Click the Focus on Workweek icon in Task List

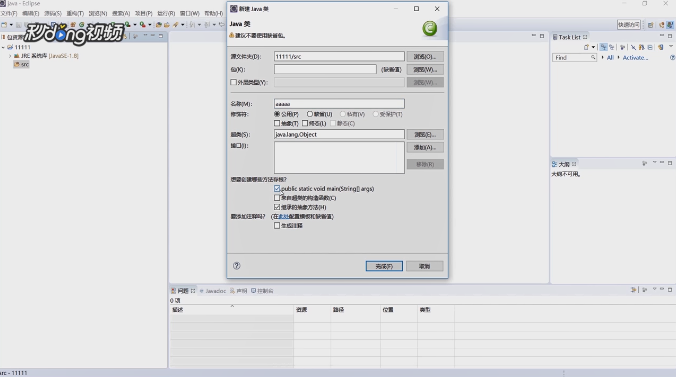623,47
